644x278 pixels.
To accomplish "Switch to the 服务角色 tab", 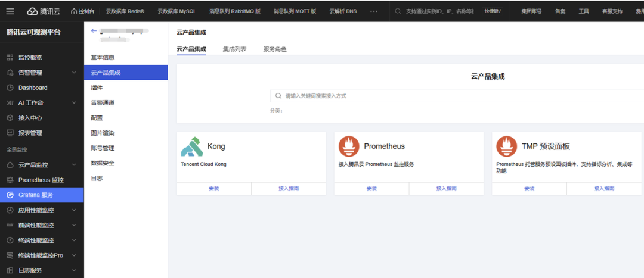I will point(275,49).
